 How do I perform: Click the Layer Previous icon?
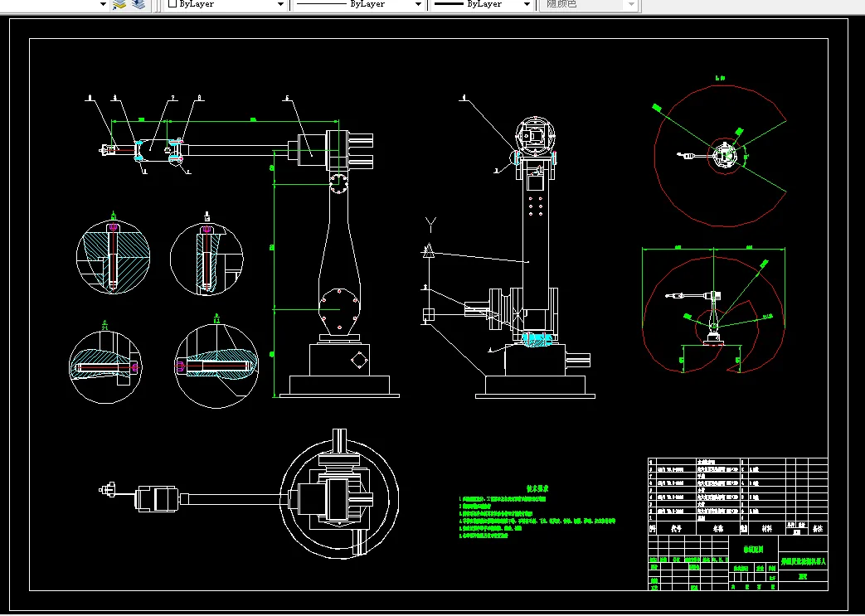138,4
